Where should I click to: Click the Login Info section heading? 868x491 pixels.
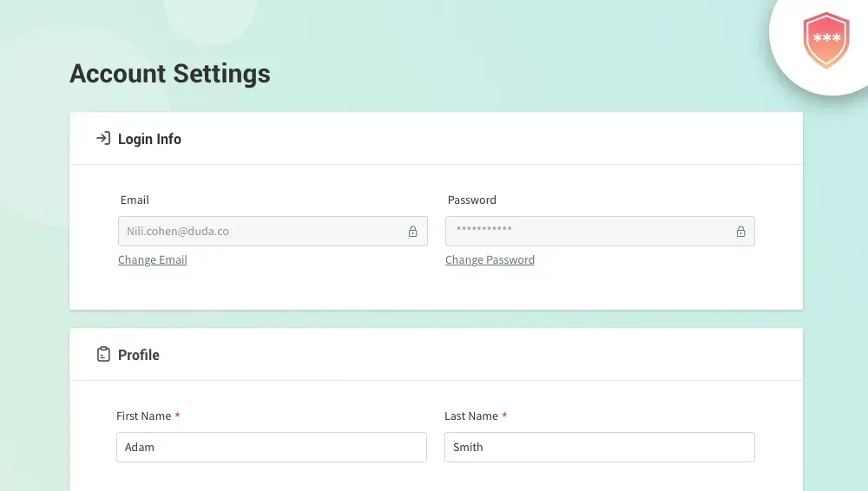[x=149, y=139]
